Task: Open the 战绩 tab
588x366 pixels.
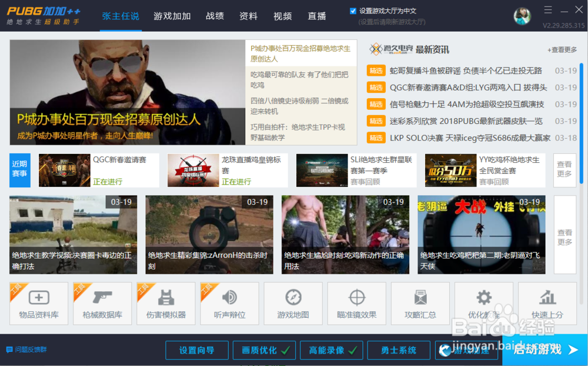Action: coord(215,16)
